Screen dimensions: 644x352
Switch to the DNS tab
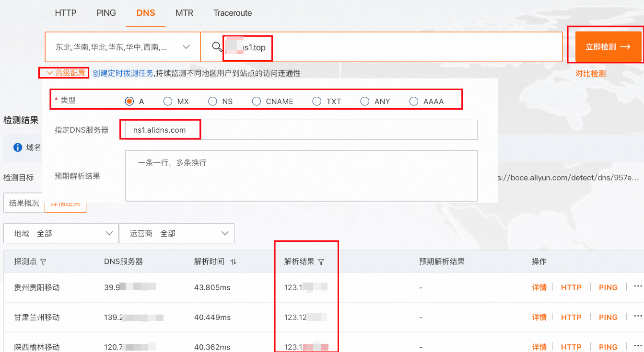[146, 13]
